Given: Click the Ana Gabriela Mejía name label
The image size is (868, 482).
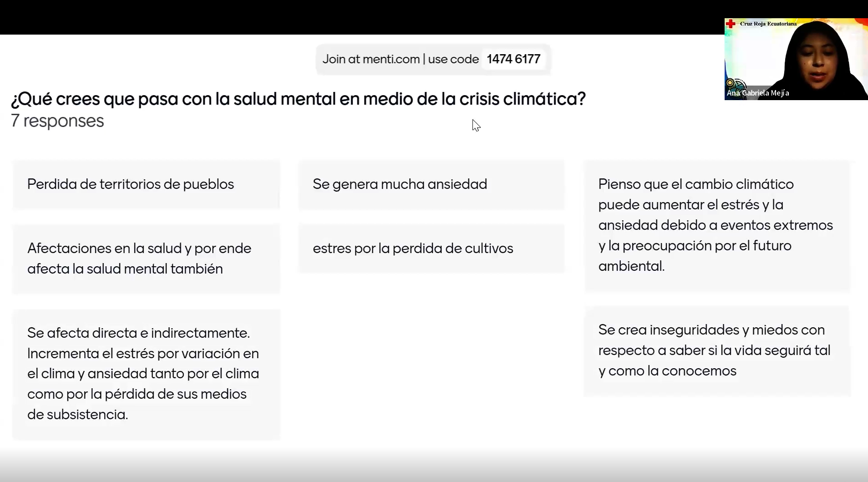Looking at the screenshot, I should (758, 93).
